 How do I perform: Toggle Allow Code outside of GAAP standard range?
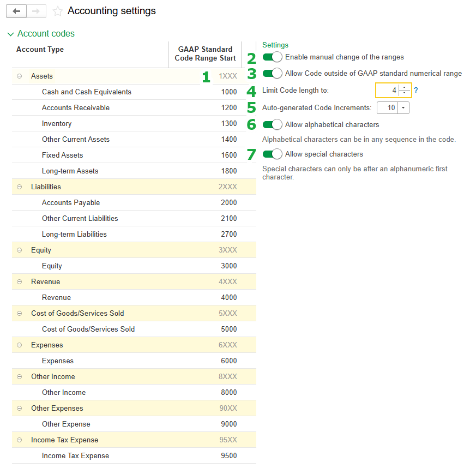272,73
